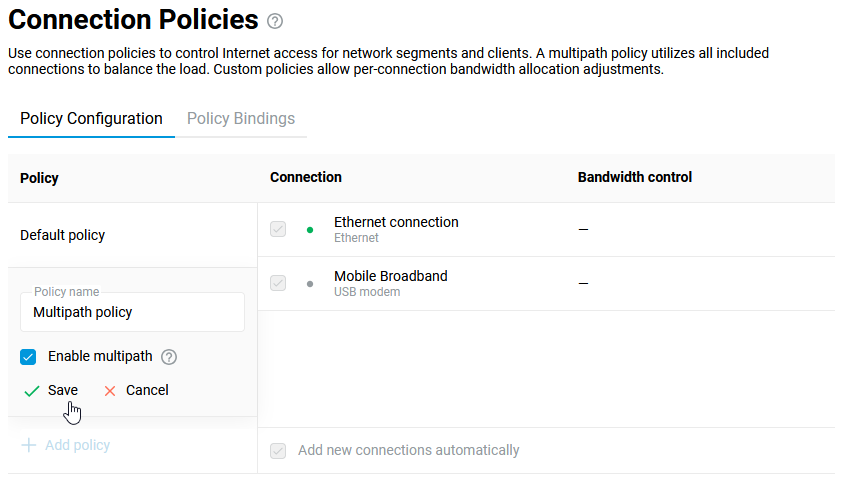Switch to the Policy Configuration tab
The height and width of the screenshot is (481, 844).
(x=91, y=119)
